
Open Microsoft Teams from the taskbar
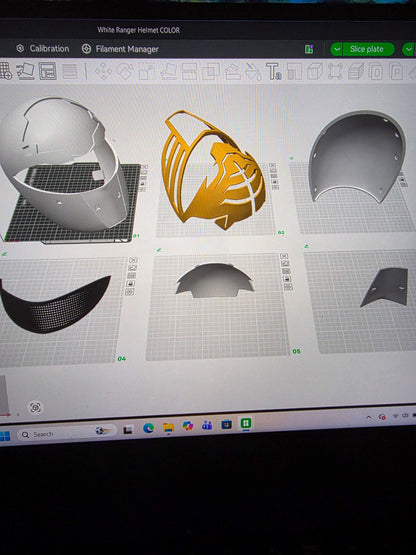pyautogui.click(x=207, y=425)
